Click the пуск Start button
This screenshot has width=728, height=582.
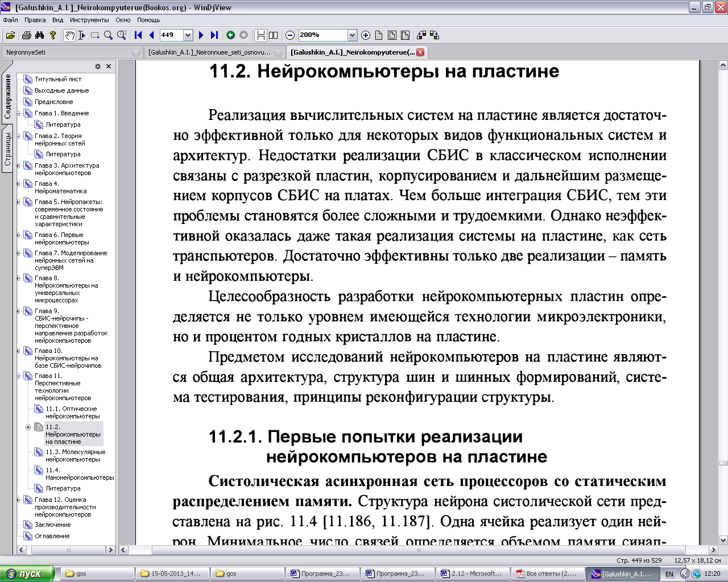(27, 573)
